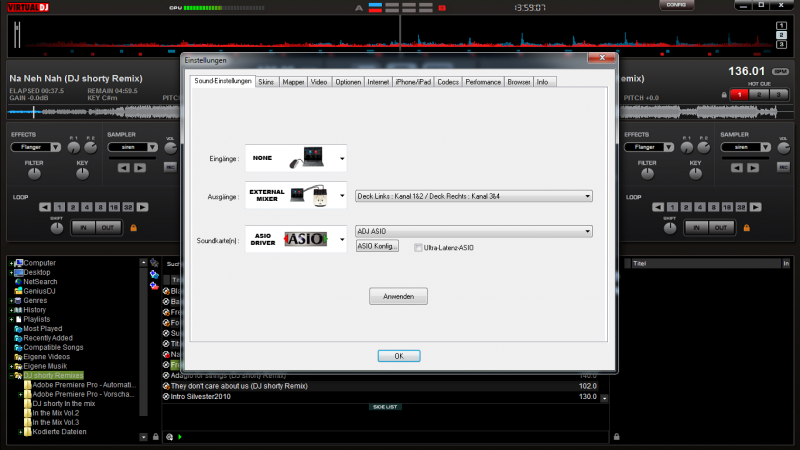Expand the ADJ ASIO soundcard dropdown
Image resolution: width=800 pixels, height=450 pixels.
point(587,231)
